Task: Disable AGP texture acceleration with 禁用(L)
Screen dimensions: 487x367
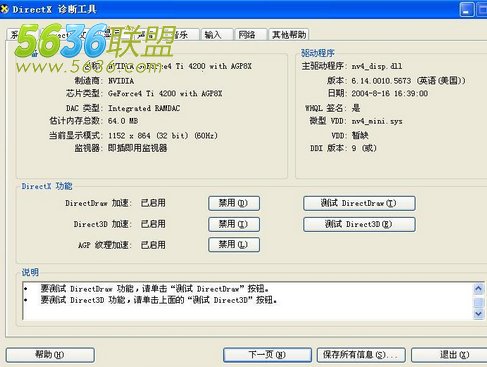Action: pyautogui.click(x=234, y=245)
